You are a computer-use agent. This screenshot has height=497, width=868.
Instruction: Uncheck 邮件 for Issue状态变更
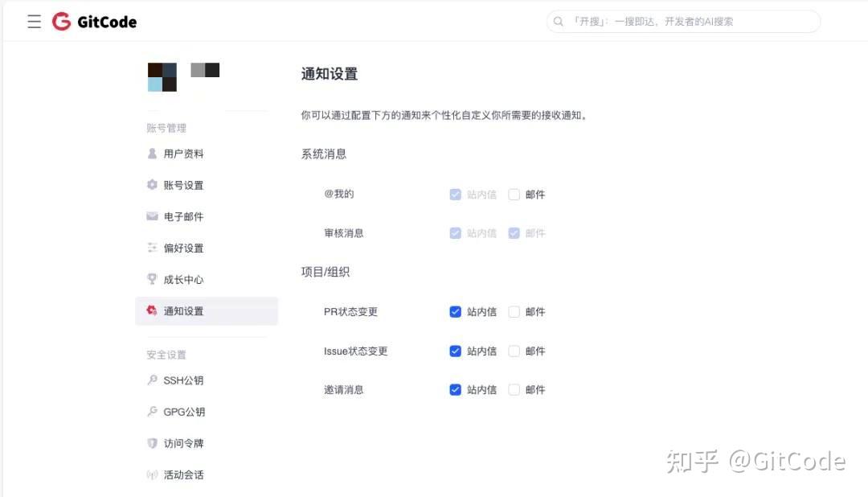tap(515, 351)
